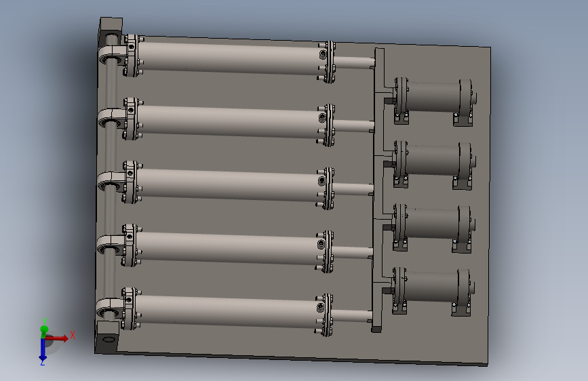
Task: Select the vertical crossbar connecting the piston rods
Action: [x=378, y=190]
